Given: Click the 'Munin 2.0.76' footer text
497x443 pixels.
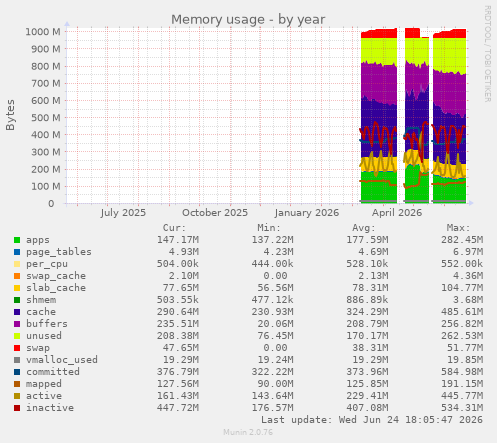Looking at the screenshot, I should 248,432.
